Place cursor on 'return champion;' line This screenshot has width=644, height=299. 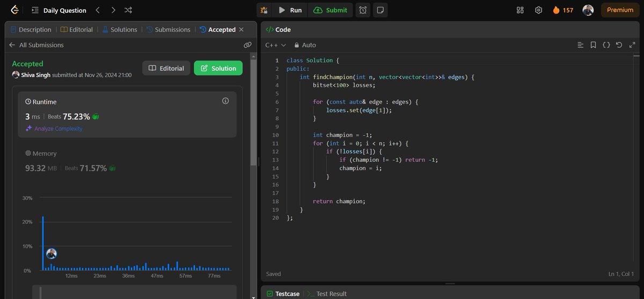[x=339, y=201]
